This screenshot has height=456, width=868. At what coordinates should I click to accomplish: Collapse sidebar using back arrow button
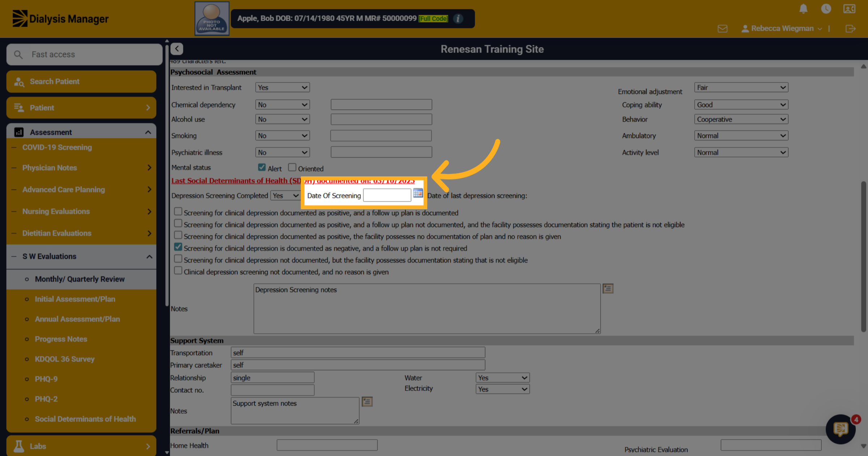(x=177, y=49)
